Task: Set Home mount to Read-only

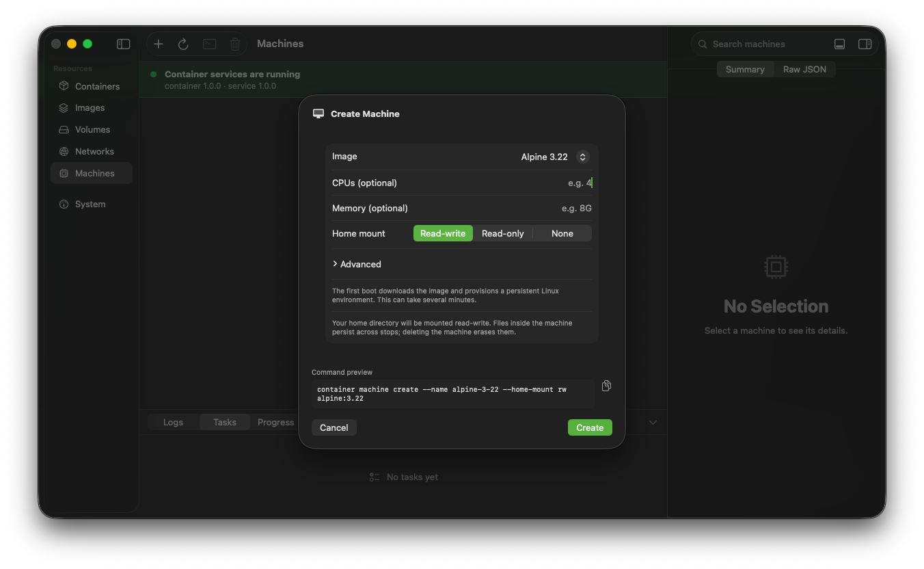Action: [x=503, y=233]
